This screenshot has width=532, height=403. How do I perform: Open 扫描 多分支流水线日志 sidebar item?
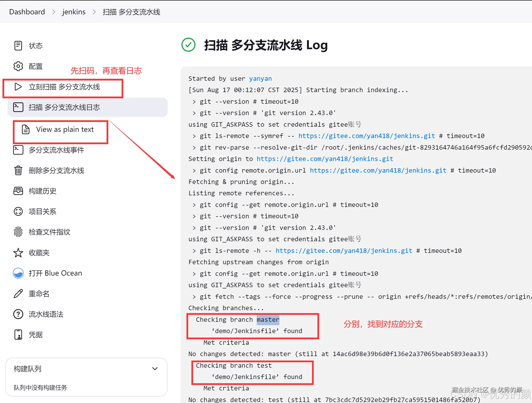click(x=64, y=107)
